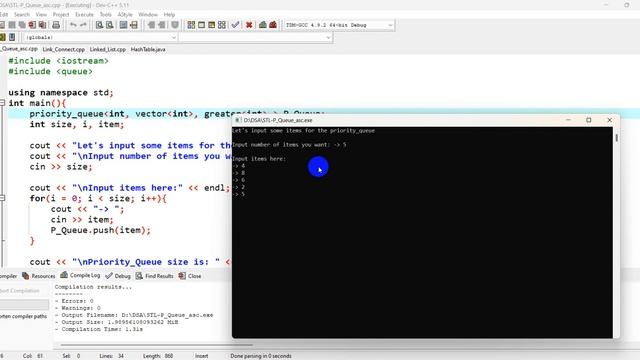Open the Debug bottom panel tab
Screen dimensions: 640x360
point(118,276)
